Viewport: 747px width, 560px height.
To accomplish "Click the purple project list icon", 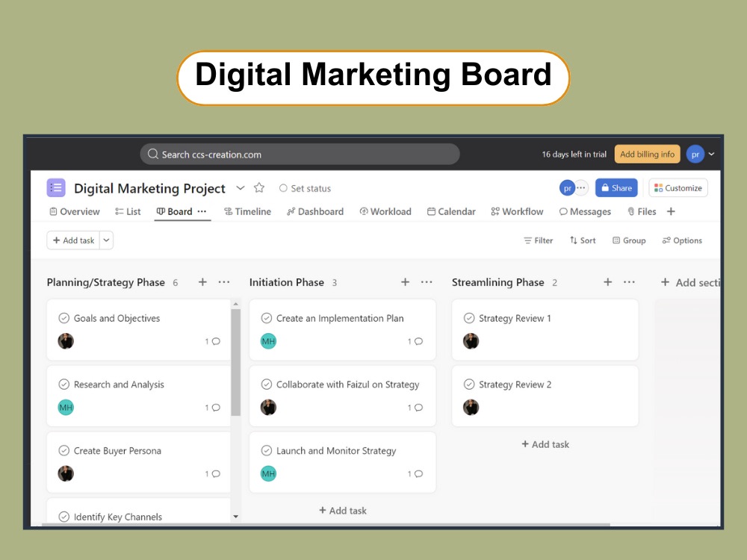I will point(56,187).
